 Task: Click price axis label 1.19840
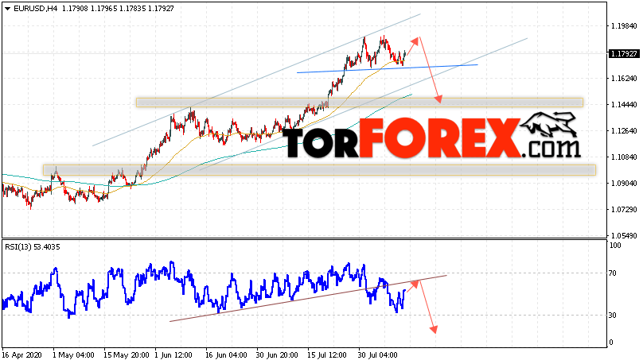pyautogui.click(x=624, y=26)
